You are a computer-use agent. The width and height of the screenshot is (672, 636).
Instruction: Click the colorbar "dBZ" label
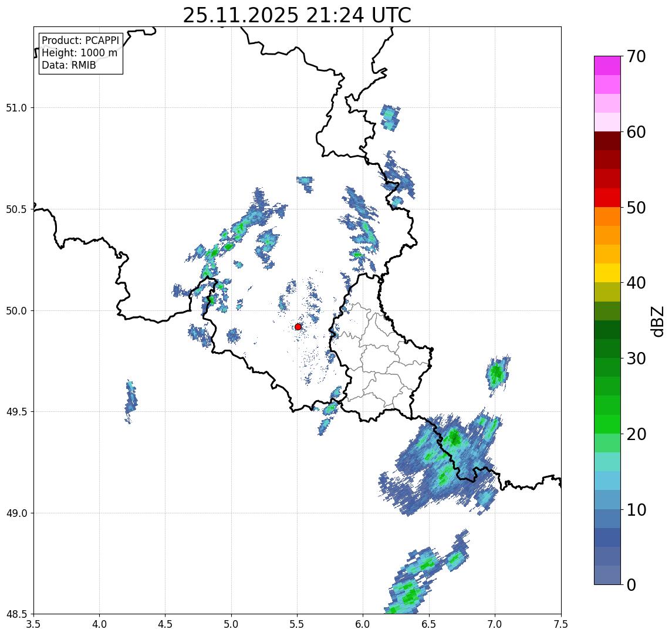[x=657, y=322]
